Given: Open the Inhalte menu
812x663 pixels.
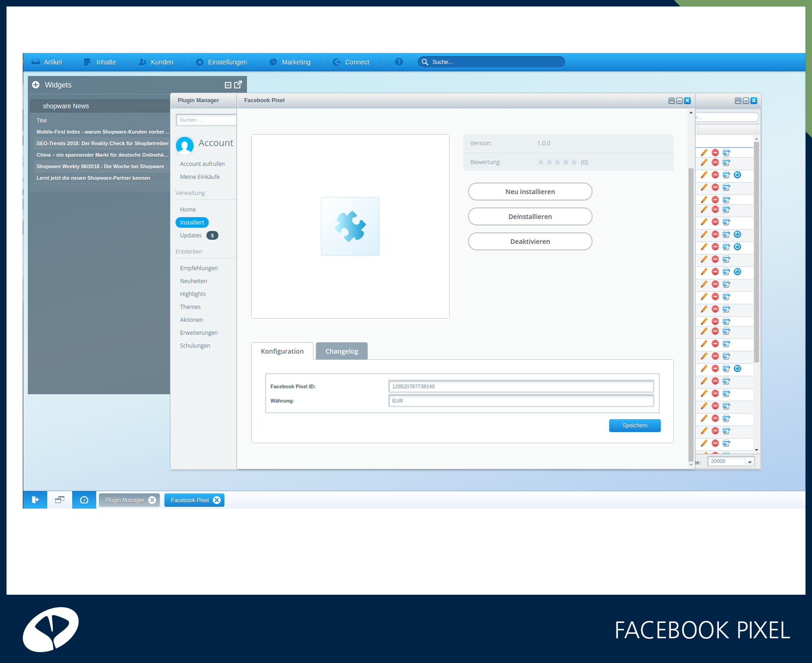Looking at the screenshot, I should 100,62.
